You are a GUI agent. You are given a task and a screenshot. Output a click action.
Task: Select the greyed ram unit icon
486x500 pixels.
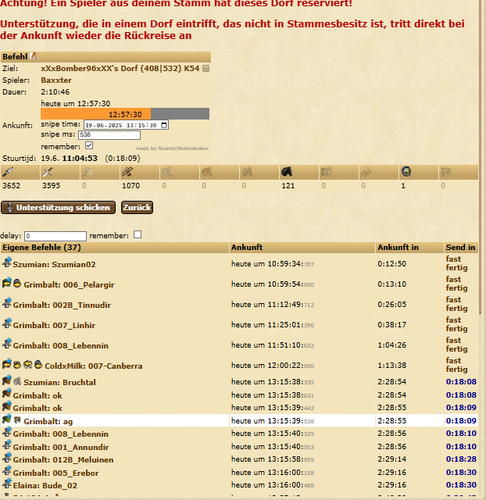pos(326,172)
